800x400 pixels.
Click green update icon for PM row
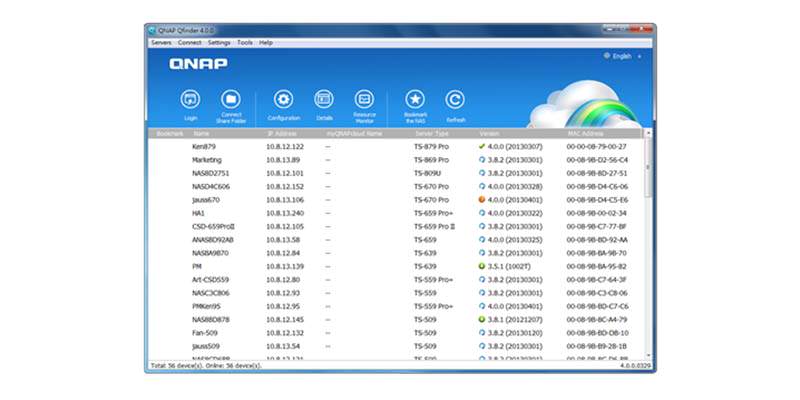pos(482,266)
